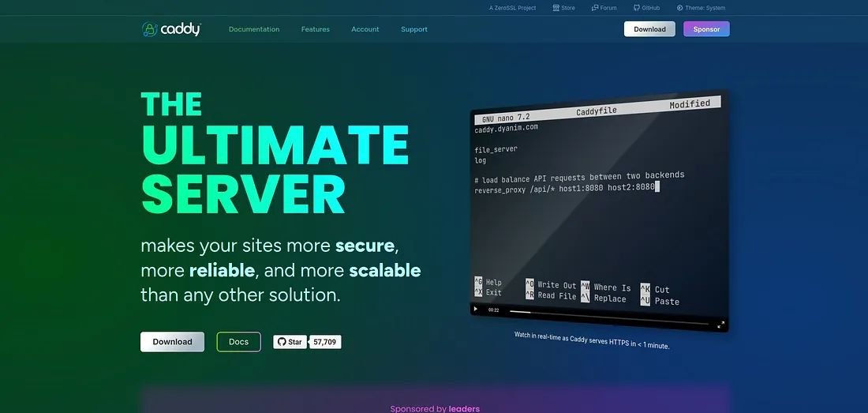Click the Docs button
The image size is (868, 413).
[238, 342]
